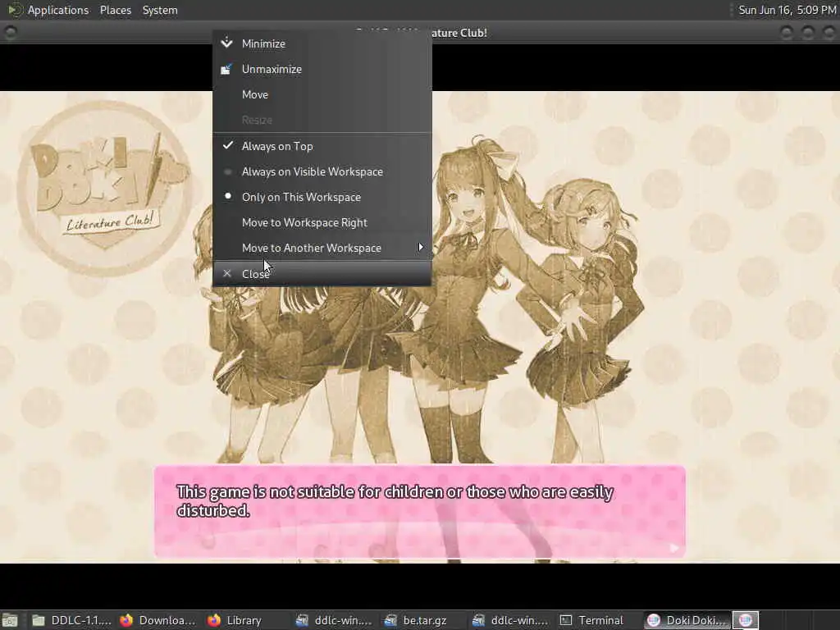Expand Move to Another Workspace submenu

322,248
